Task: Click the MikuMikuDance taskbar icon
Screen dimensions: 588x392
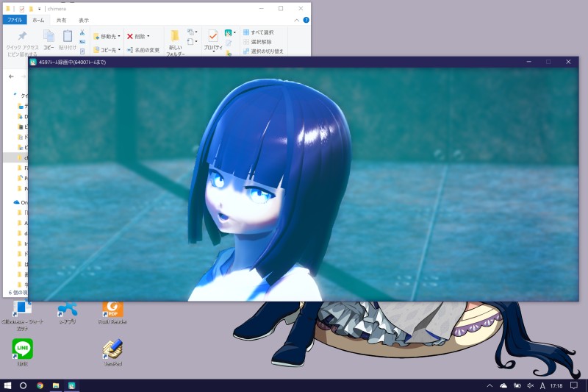Action: [71, 385]
